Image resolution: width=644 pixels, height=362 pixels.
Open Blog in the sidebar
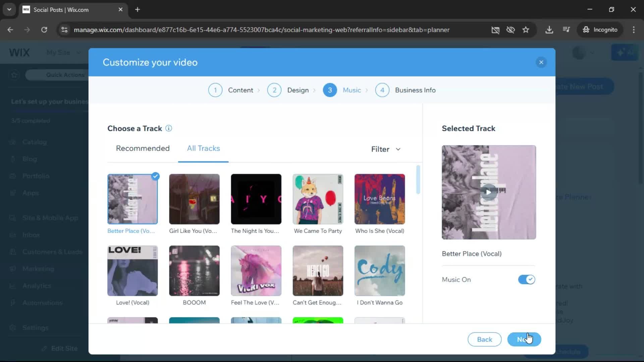tap(30, 159)
